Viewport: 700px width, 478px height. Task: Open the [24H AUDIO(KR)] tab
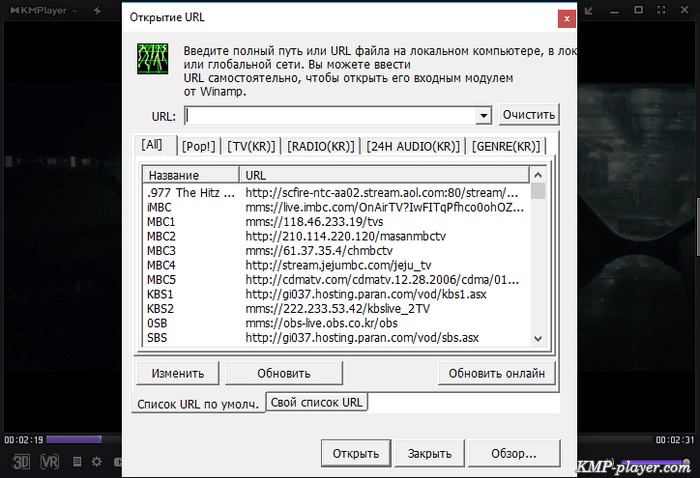pyautogui.click(x=413, y=146)
